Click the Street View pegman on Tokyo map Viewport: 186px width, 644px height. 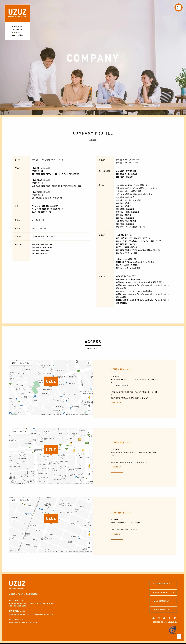coord(89,397)
